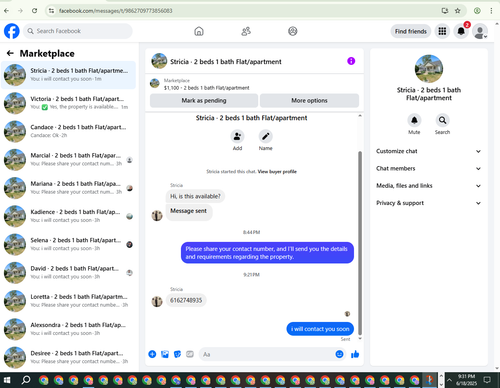Open the Chrome three-dot menu

(491, 11)
